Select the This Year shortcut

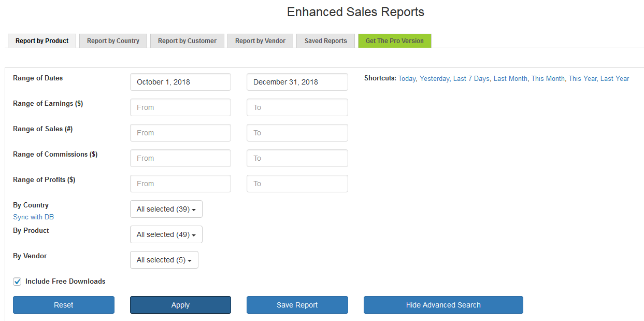582,79
